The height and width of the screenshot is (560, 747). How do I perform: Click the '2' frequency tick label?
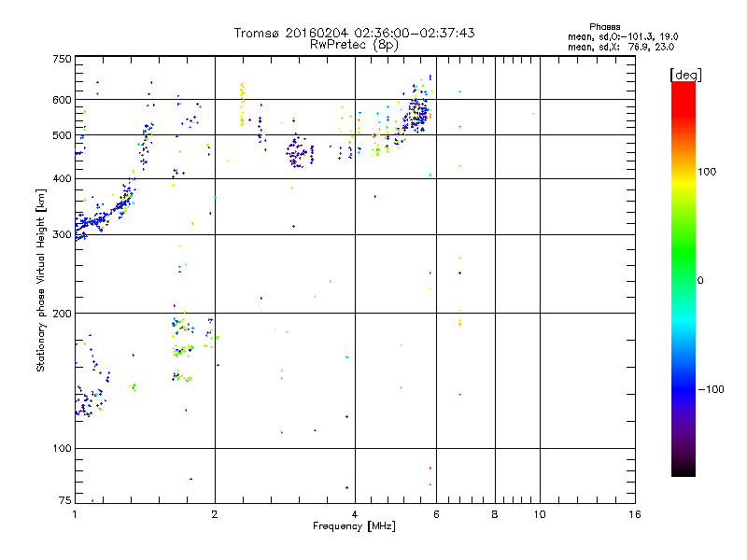(x=215, y=514)
